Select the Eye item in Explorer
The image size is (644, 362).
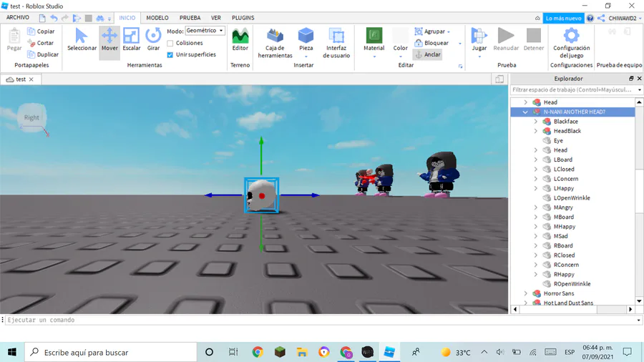tap(558, 140)
